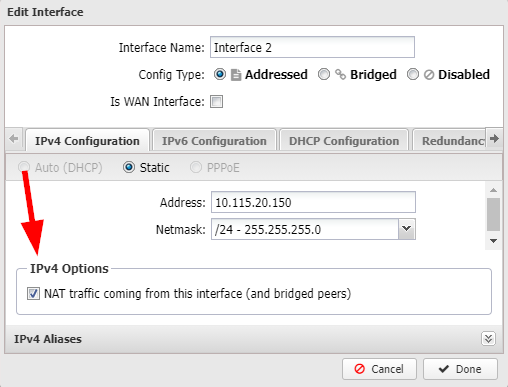This screenshot has width=508, height=387.
Task: Click the Done button
Action: point(460,369)
